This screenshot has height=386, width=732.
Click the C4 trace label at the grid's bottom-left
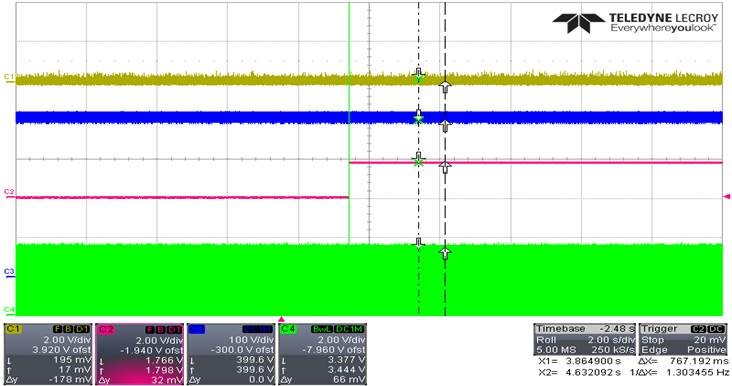9,309
